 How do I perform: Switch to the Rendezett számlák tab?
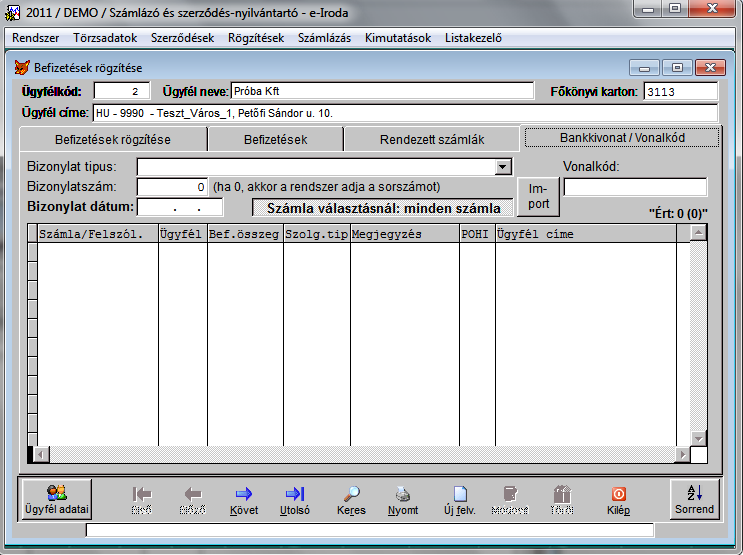(x=431, y=140)
